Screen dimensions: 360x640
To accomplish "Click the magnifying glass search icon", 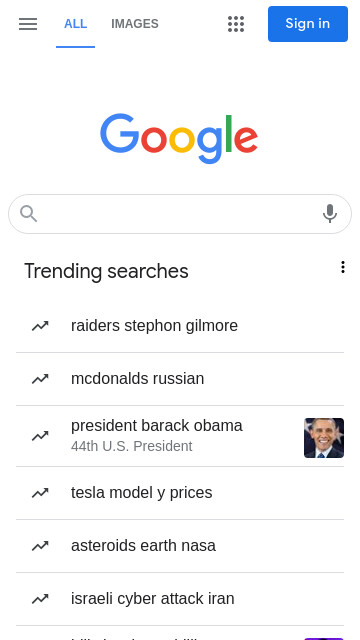I will coord(29,214).
